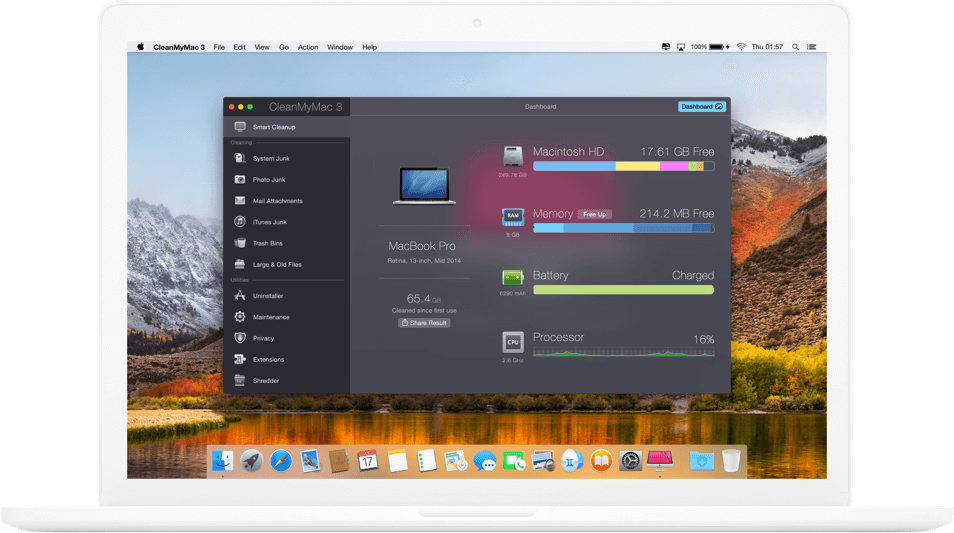Screen dimensions: 954x533
Task: Click the Macintosh HD storage bar
Action: pyautogui.click(x=623, y=166)
